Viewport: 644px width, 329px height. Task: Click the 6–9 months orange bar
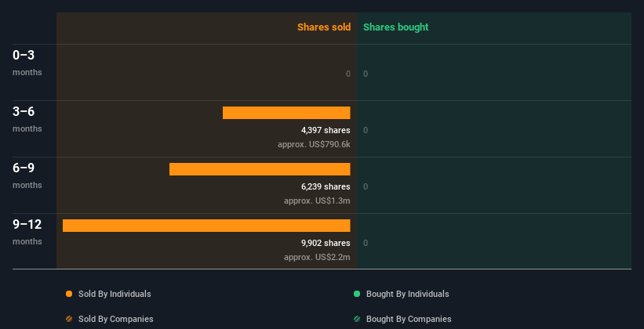click(x=260, y=169)
